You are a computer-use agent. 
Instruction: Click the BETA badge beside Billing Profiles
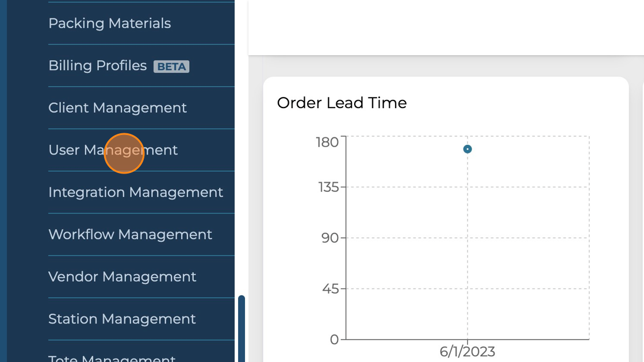(171, 67)
